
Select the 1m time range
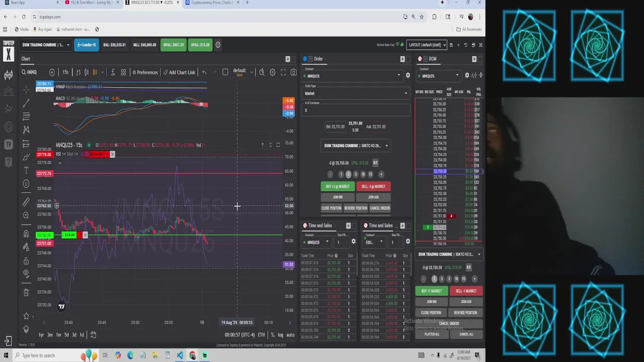point(58,335)
